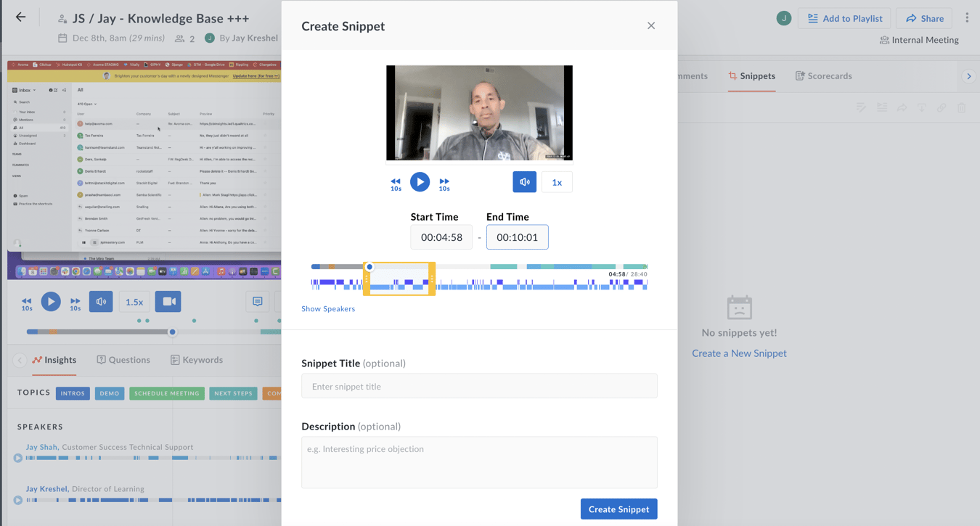Screen dimensions: 980x526
Task: Skip back 10 seconds in the snippet player
Action: (396, 182)
